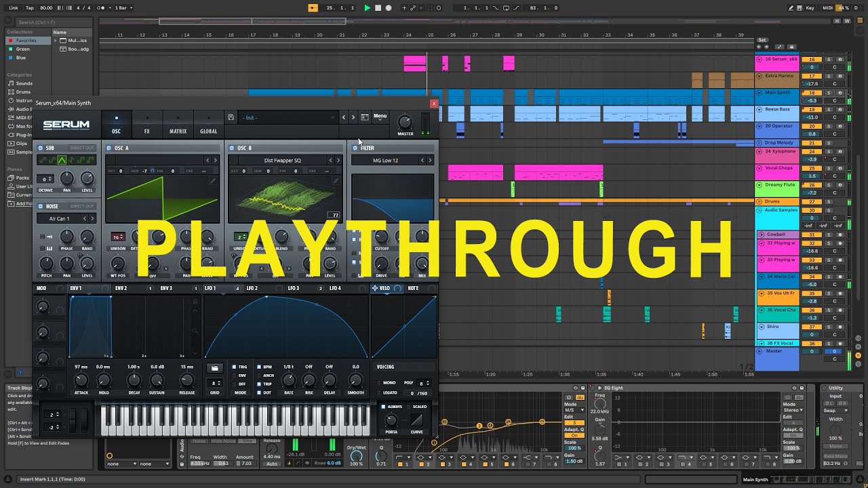The image size is (868, 488).
Task: Enable the MONO voicing checkbox
Action: [x=378, y=383]
